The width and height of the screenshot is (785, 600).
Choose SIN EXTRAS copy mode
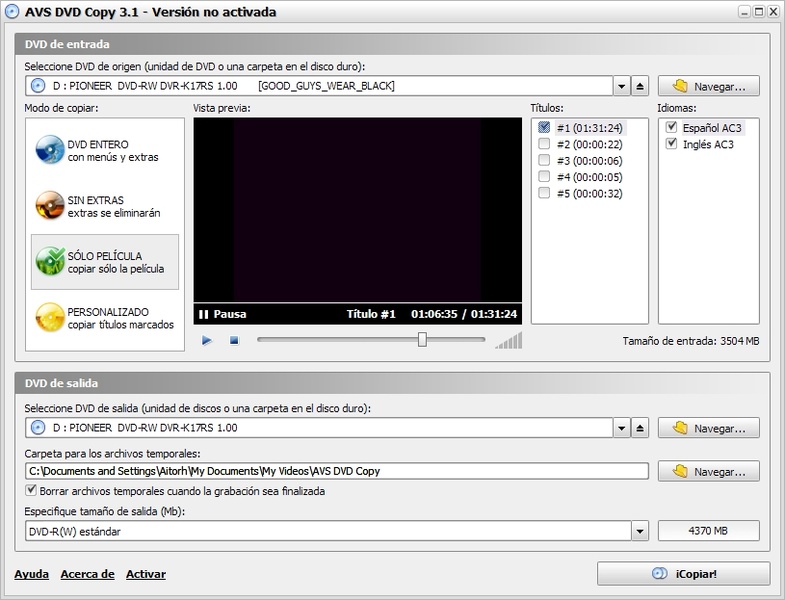click(x=105, y=206)
